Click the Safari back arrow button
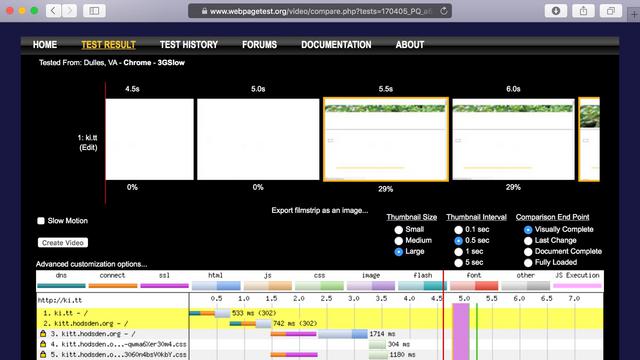Viewport: 640px width, 360px height. point(53,11)
